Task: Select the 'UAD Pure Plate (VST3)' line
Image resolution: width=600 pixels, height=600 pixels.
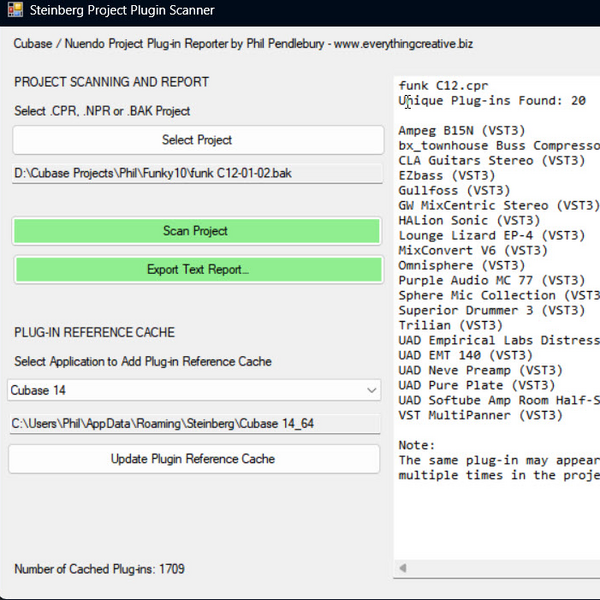Action: [x=476, y=385]
